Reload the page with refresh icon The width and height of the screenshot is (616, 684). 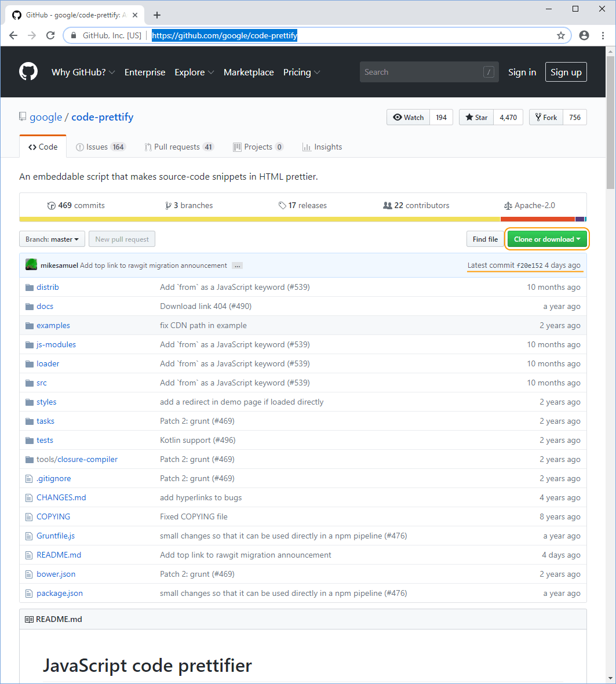click(x=50, y=35)
